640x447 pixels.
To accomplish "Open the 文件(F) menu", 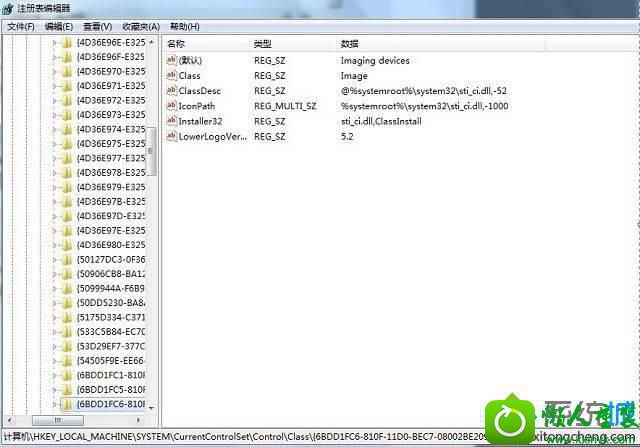I will coord(21,27).
